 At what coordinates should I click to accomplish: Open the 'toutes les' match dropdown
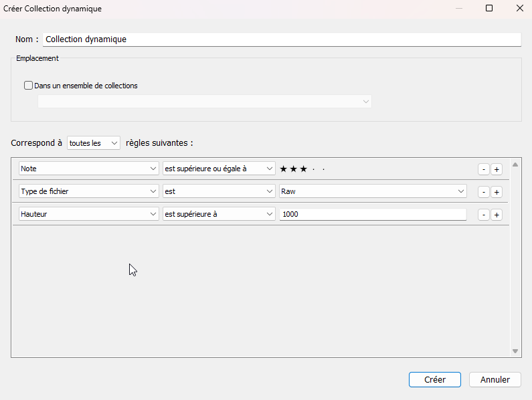(x=94, y=143)
